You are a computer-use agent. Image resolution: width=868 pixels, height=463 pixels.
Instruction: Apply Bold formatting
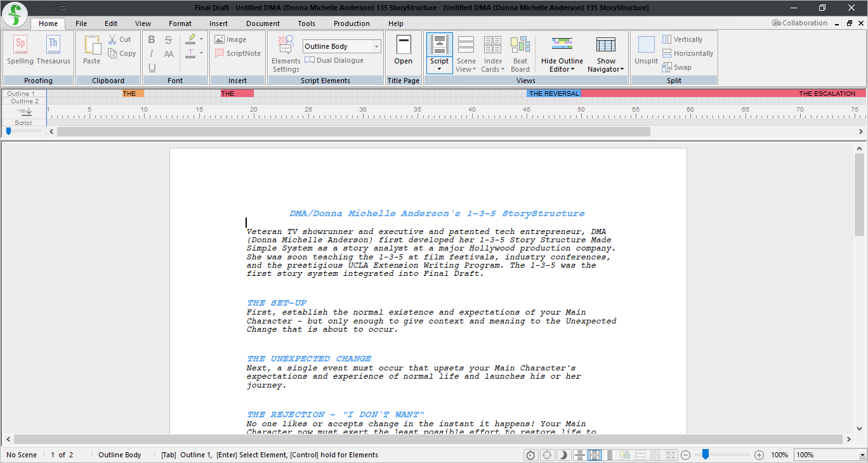click(x=152, y=39)
